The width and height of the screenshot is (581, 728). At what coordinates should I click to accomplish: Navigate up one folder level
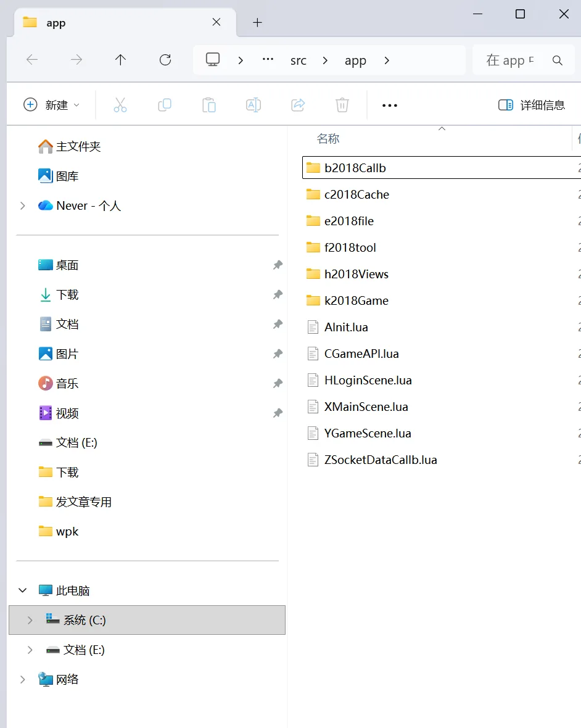coord(120,59)
